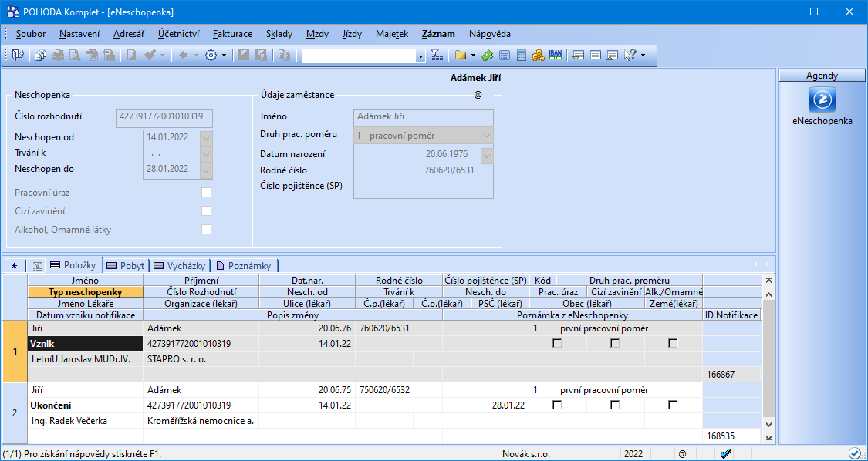This screenshot has height=461, width=868.
Task: Click the grid scrollbar down arrow
Action: [x=768, y=425]
